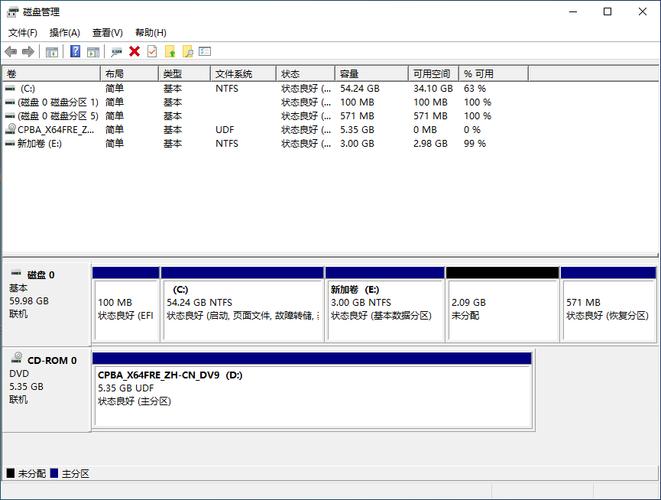The width and height of the screenshot is (661, 500).
Task: Click the folder search magnifier icon
Action: tap(188, 51)
